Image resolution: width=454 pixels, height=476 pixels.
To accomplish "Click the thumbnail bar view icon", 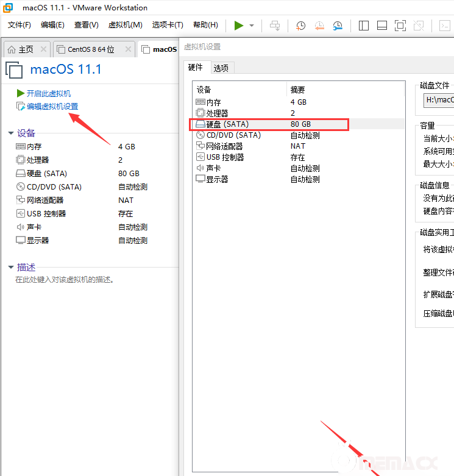I will 382,25.
